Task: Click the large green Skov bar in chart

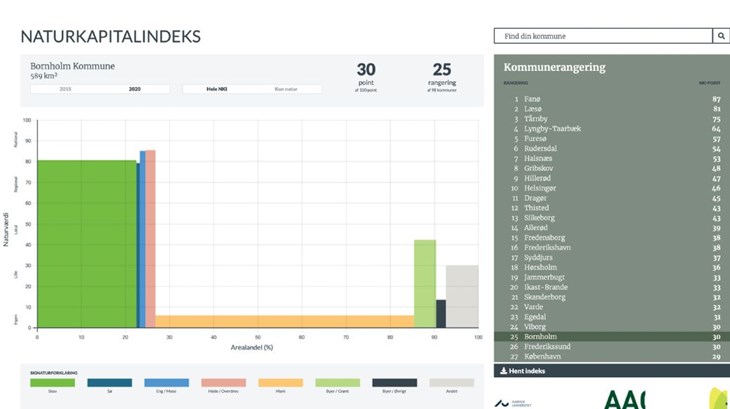Action: point(86,244)
